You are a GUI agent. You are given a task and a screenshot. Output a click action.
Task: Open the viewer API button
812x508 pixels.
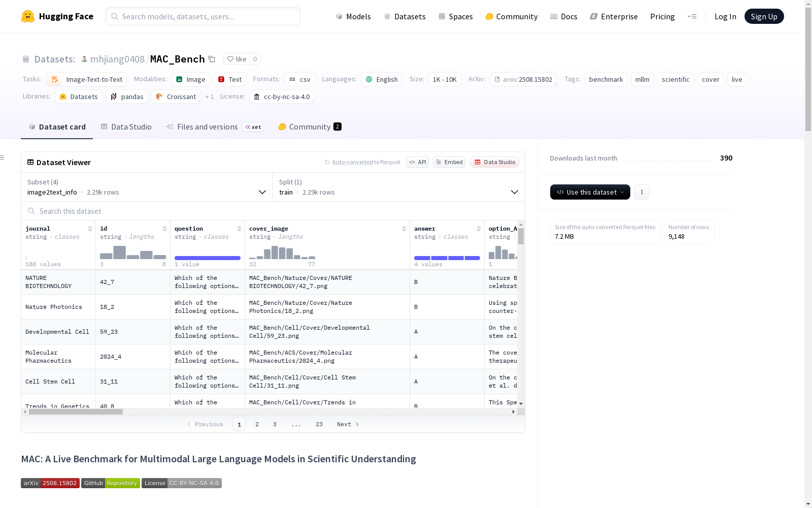click(x=418, y=162)
